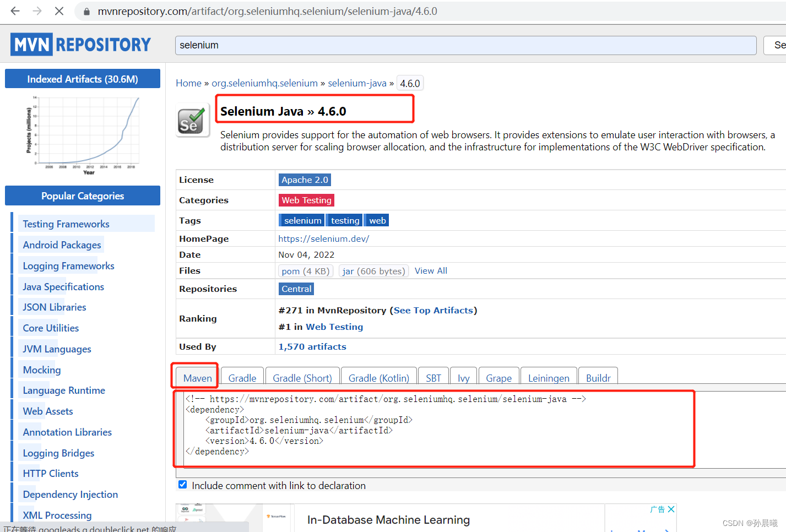Open See Top Artifacts link
This screenshot has height=532, width=786.
tap(433, 310)
